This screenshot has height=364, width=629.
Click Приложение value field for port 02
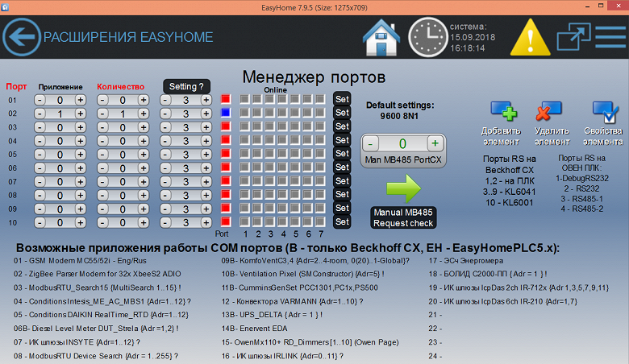[x=60, y=114]
